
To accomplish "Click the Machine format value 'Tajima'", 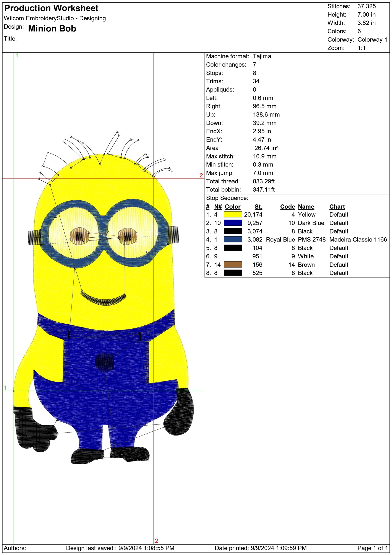I will [x=262, y=56].
